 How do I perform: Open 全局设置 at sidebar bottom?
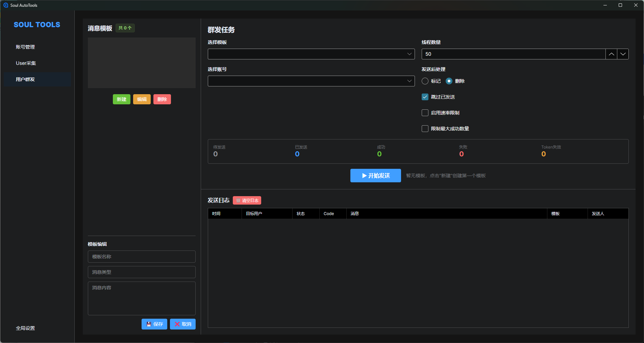25,328
